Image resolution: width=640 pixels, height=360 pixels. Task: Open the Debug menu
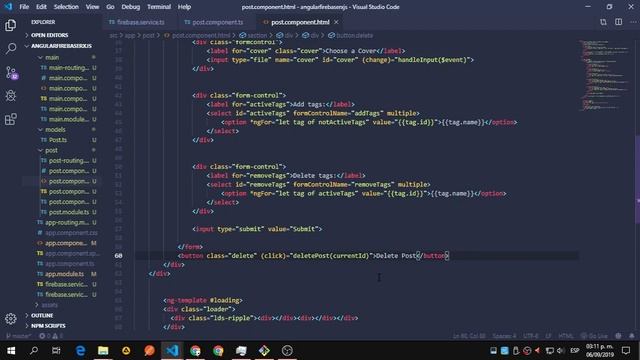tap(131, 7)
